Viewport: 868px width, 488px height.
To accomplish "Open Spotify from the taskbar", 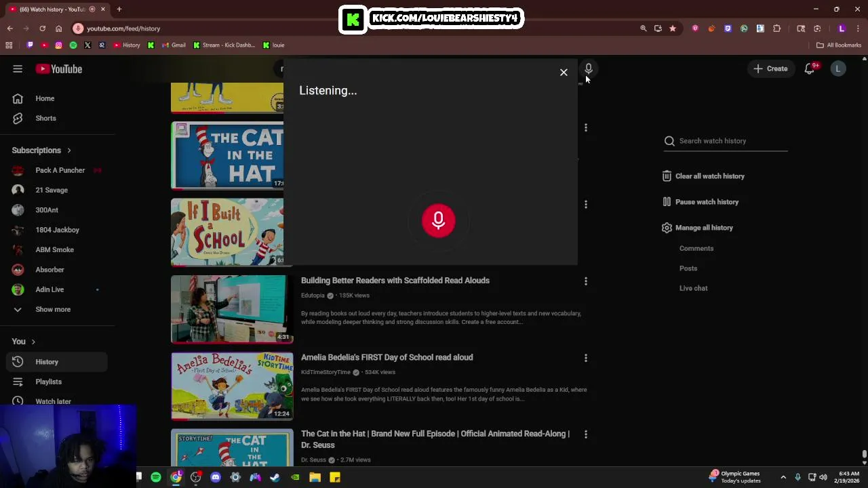I will coord(156,477).
